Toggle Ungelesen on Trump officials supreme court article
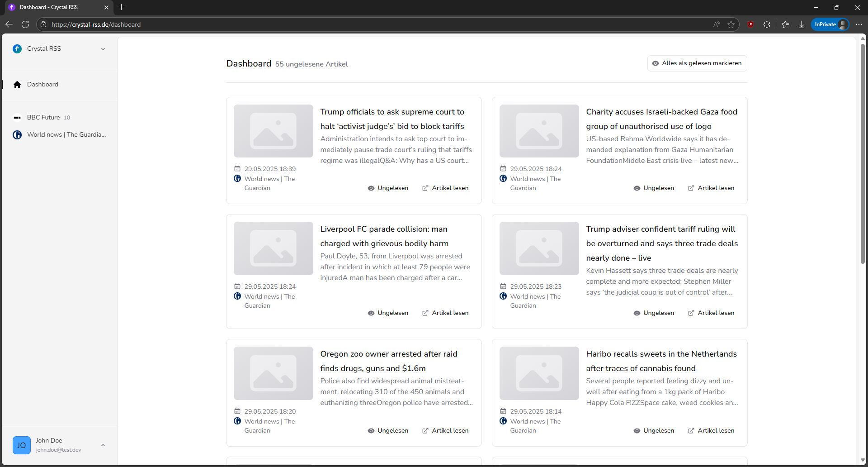Screen dimensions: 868x467 click(388, 188)
